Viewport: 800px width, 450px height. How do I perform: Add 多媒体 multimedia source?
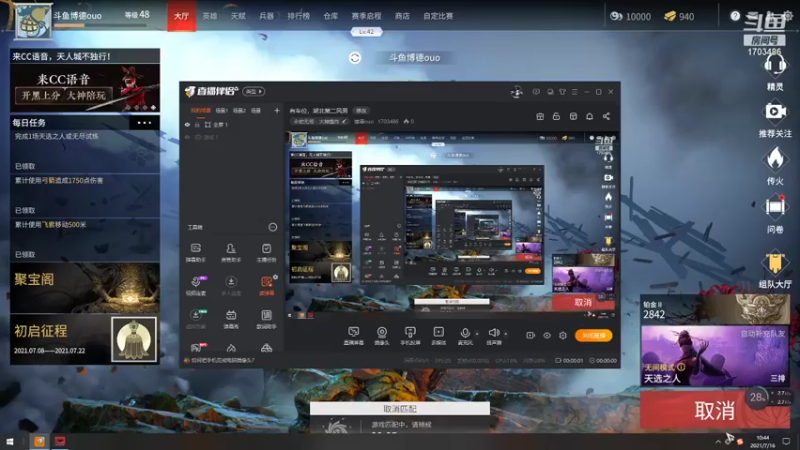coord(438,336)
